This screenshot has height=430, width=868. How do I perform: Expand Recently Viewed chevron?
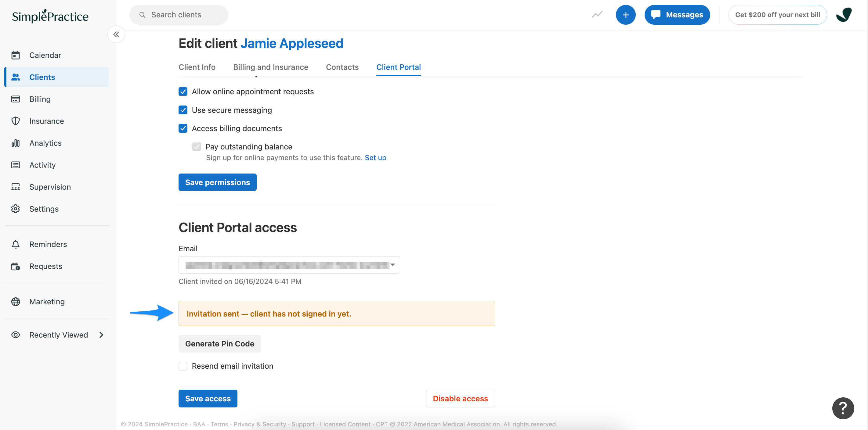click(x=101, y=334)
